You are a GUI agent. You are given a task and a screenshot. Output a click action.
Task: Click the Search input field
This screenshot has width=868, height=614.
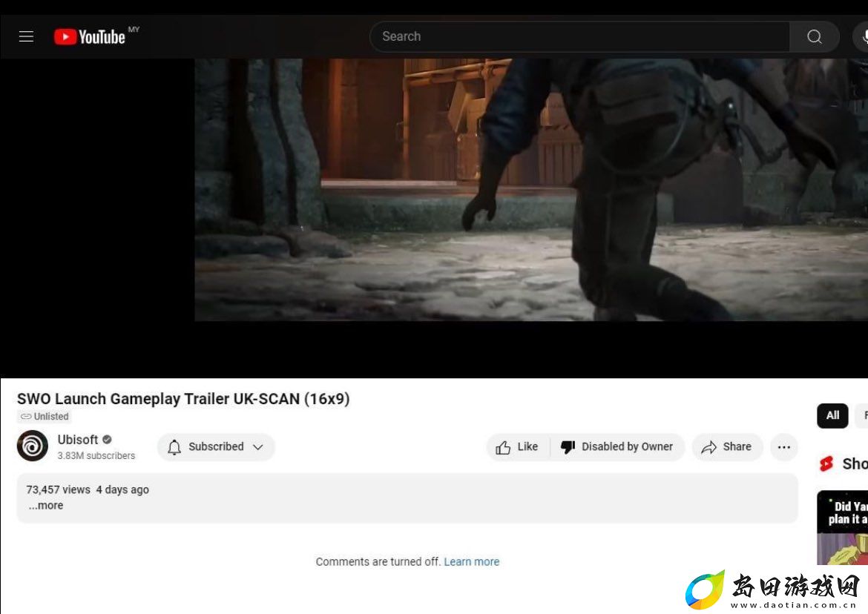579,36
